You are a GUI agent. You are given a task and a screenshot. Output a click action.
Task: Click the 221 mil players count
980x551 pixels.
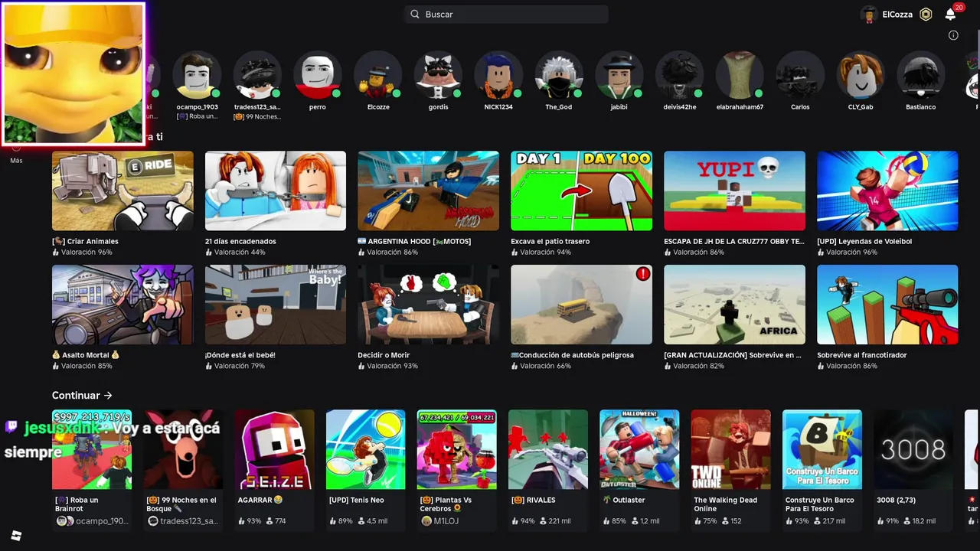tap(560, 521)
